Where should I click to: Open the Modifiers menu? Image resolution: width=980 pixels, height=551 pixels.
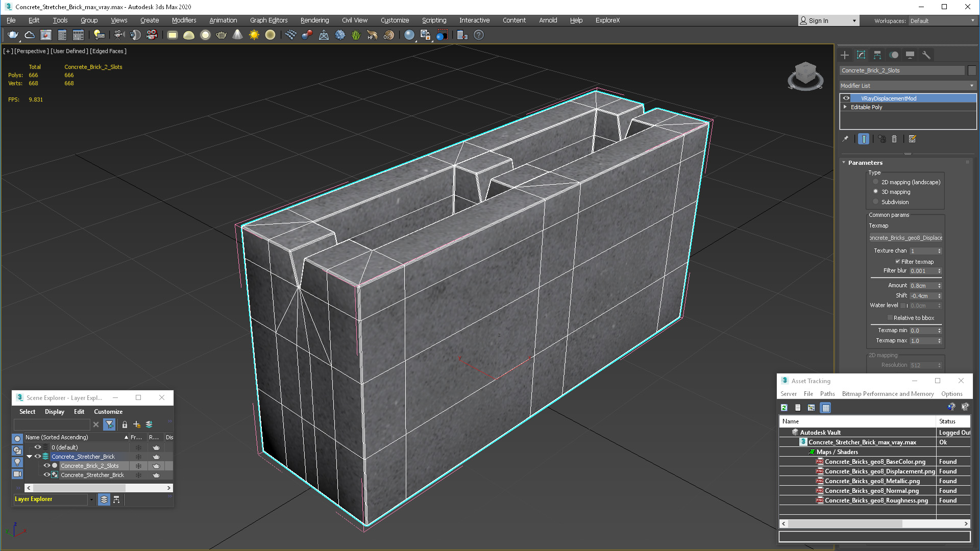pyautogui.click(x=184, y=20)
